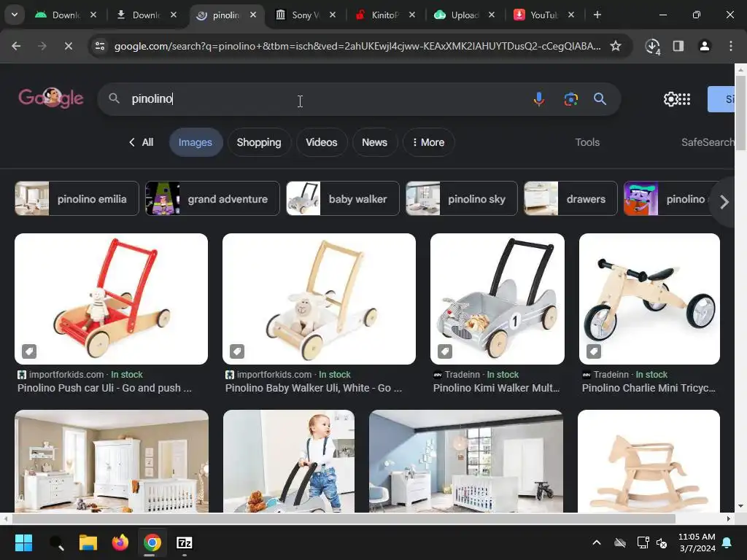This screenshot has height=560, width=747.
Task: Go back to previous page
Action: (16, 46)
